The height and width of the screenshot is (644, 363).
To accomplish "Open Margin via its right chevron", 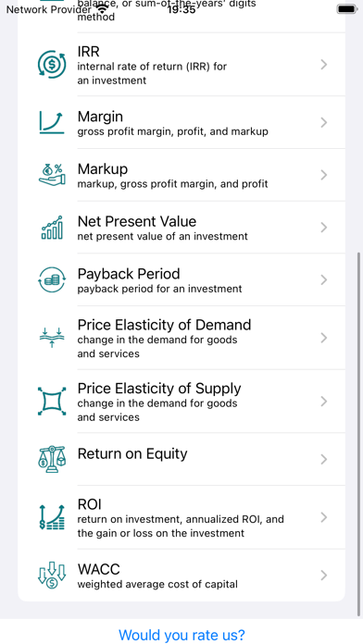I will 324,122.
